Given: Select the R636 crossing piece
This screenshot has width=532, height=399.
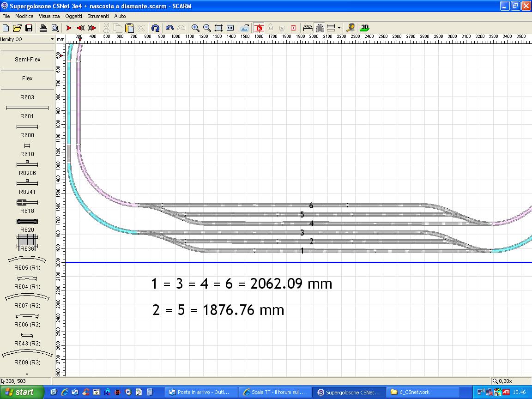Looking at the screenshot, I should [27, 244].
